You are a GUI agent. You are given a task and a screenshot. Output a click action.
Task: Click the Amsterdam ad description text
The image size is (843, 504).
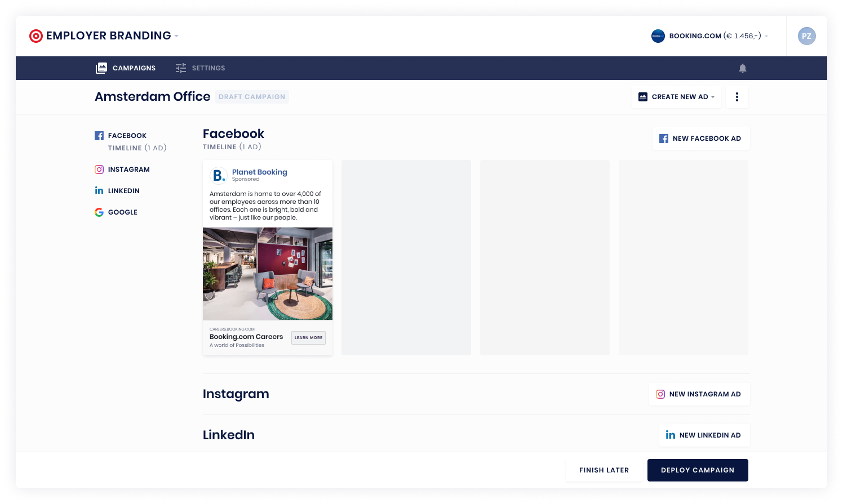point(265,206)
